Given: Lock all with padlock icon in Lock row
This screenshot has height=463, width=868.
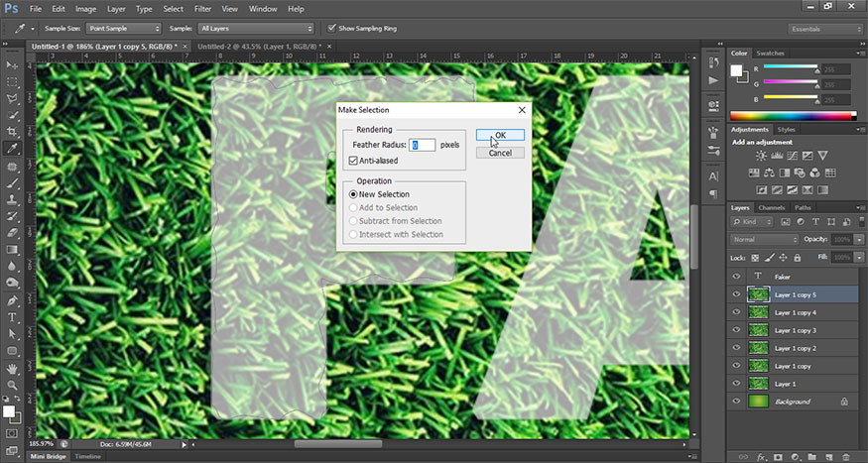Looking at the screenshot, I should coord(798,258).
